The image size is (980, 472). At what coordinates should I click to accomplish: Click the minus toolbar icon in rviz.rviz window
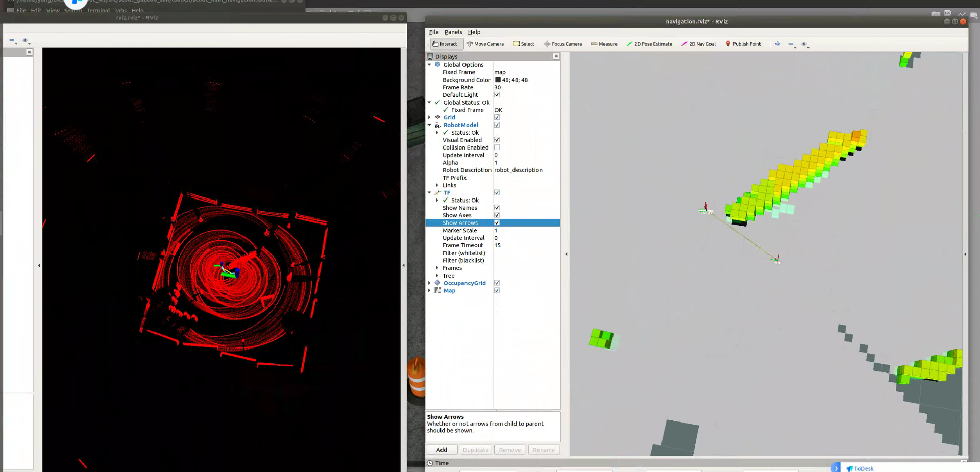(x=12, y=40)
